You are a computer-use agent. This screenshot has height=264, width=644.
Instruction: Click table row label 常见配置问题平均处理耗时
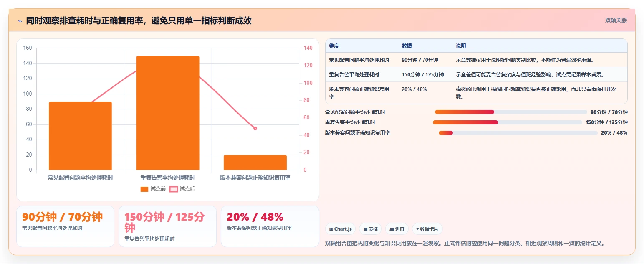(x=359, y=60)
